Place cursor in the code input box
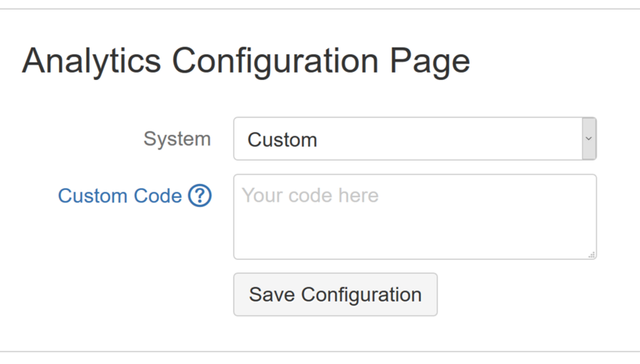Screen dimensions: 640x364 click(414, 216)
